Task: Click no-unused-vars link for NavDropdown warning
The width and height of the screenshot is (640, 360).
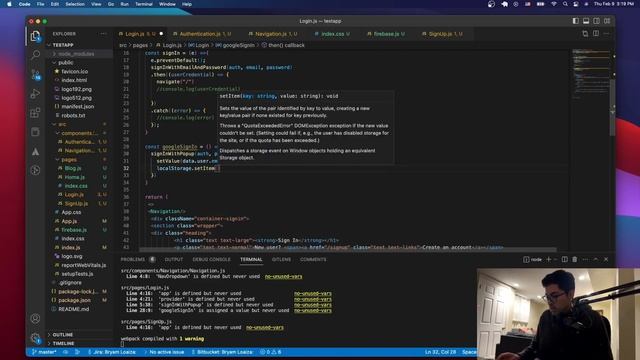Action: pyautogui.click(x=283, y=276)
